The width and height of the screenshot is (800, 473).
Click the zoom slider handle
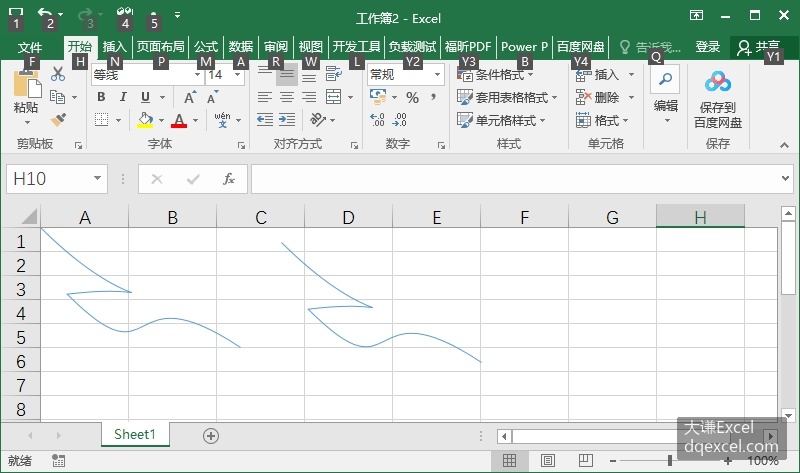click(670, 461)
